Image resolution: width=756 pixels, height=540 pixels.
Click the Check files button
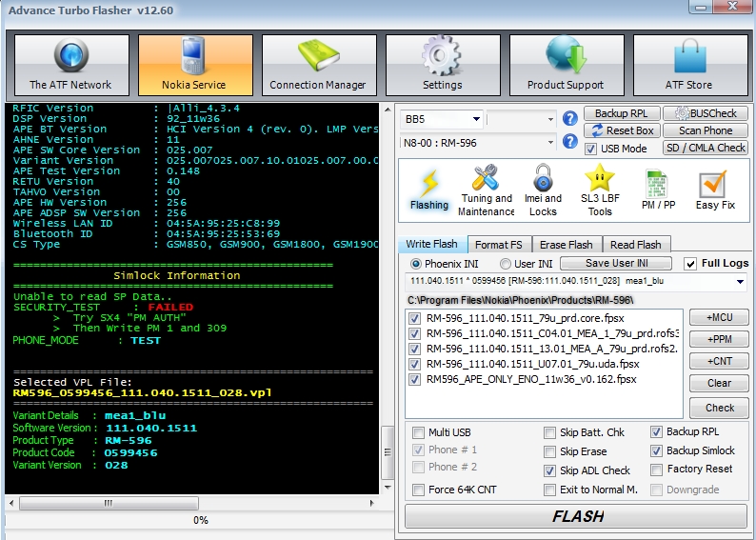coord(719,408)
